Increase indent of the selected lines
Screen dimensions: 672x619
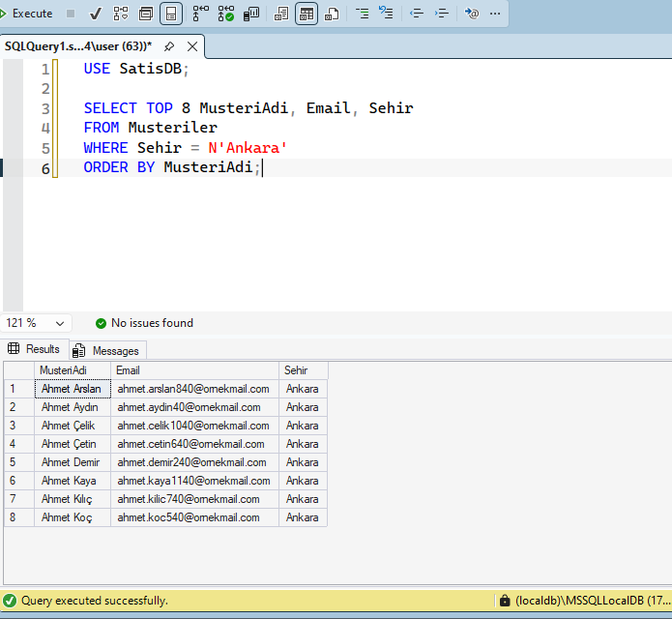point(442,14)
